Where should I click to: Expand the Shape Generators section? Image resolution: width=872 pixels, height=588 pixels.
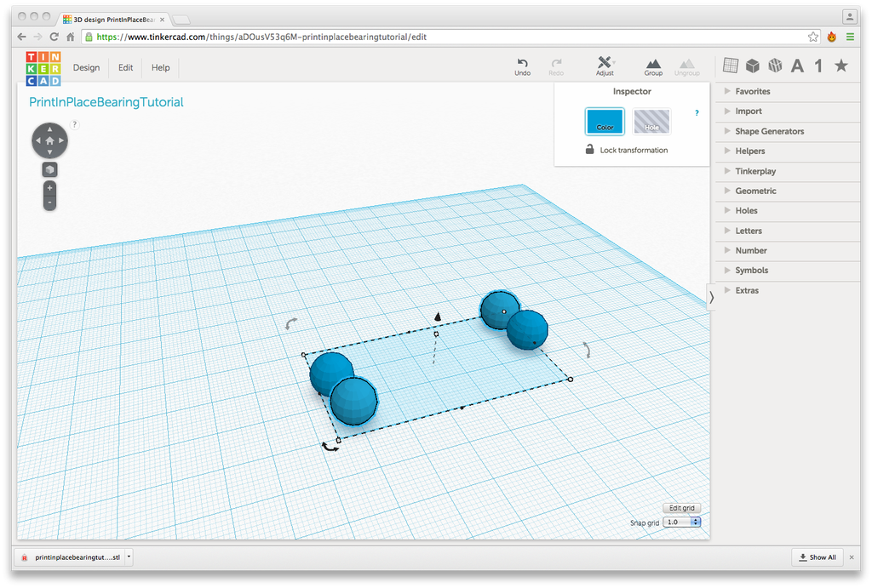788,131
